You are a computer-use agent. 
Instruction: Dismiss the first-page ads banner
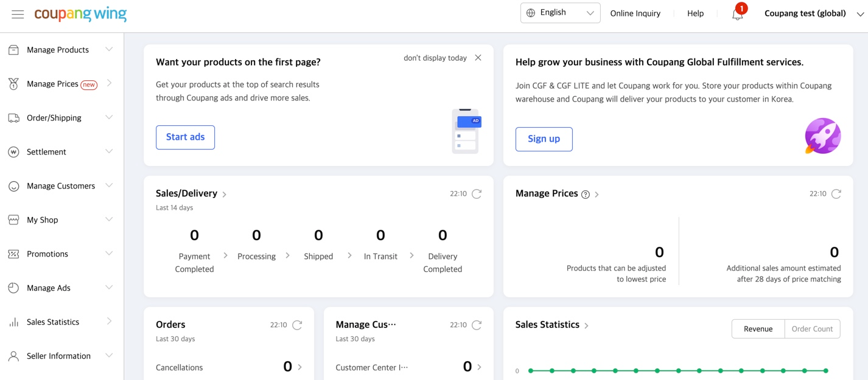tap(478, 57)
